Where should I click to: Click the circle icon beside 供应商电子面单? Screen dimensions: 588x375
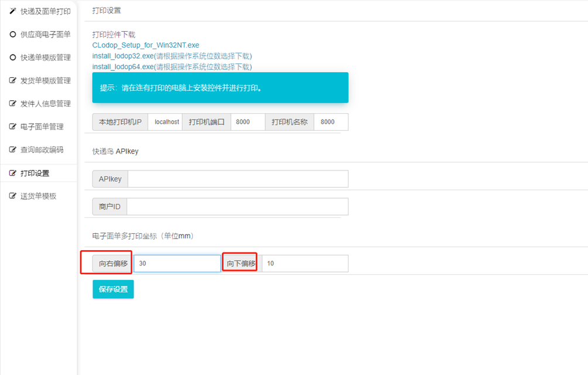pyautogui.click(x=13, y=35)
